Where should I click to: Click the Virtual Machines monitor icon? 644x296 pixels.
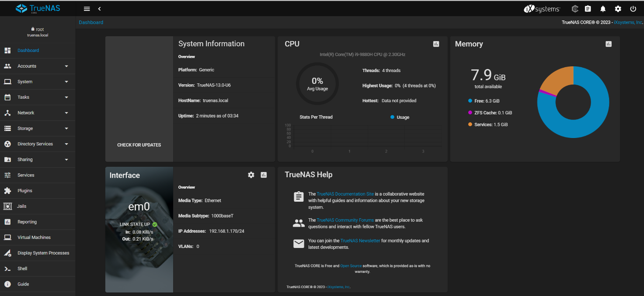[7, 237]
